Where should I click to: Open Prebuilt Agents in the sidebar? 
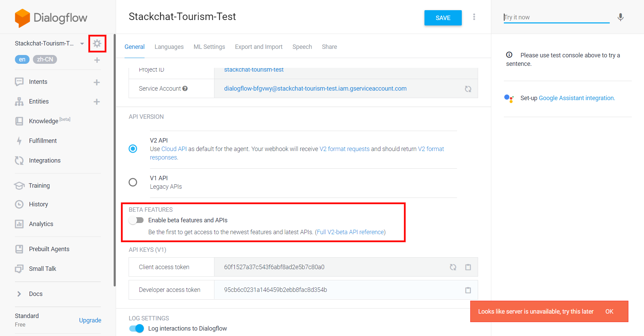pos(49,249)
